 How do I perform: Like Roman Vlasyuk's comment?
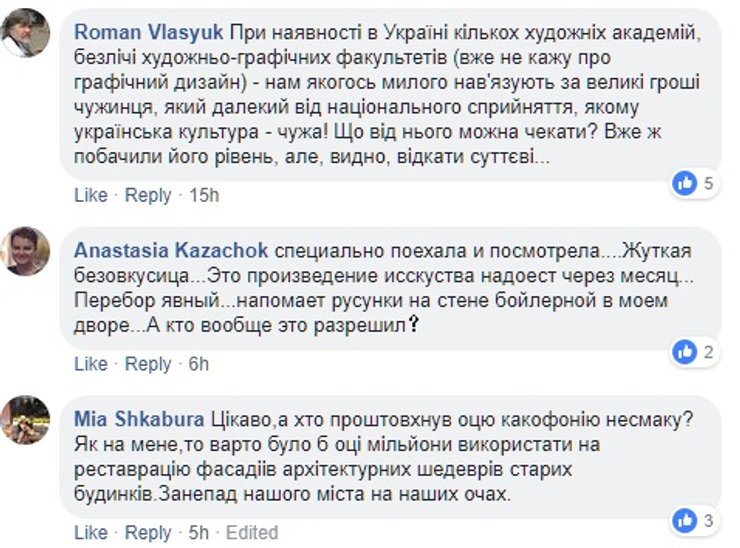tap(90, 195)
